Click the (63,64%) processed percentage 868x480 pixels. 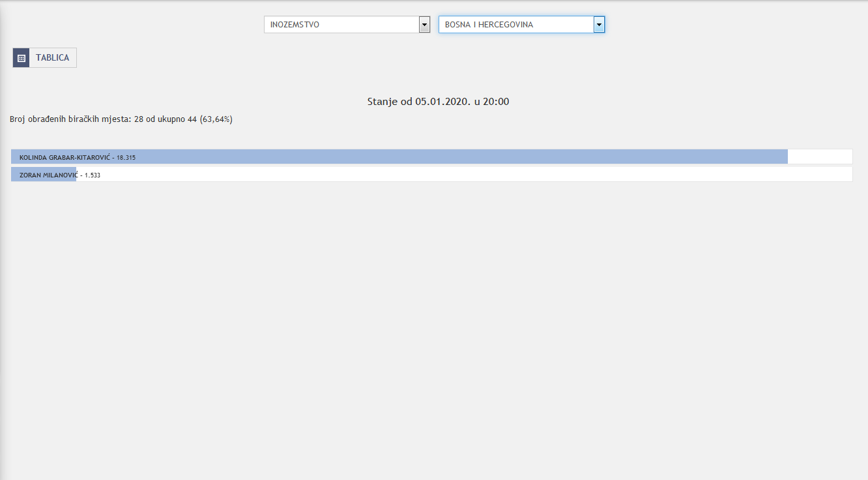coord(216,119)
